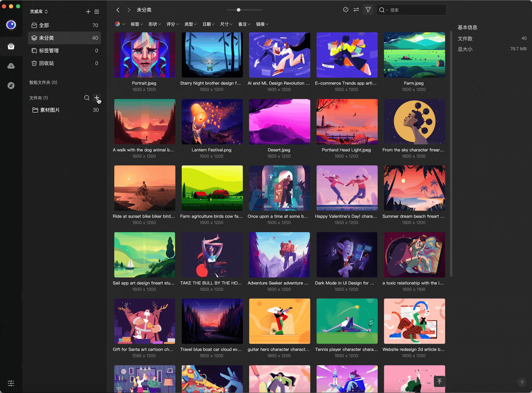
Task: Select the Starry Night brother design thumbnail
Action: (x=212, y=55)
